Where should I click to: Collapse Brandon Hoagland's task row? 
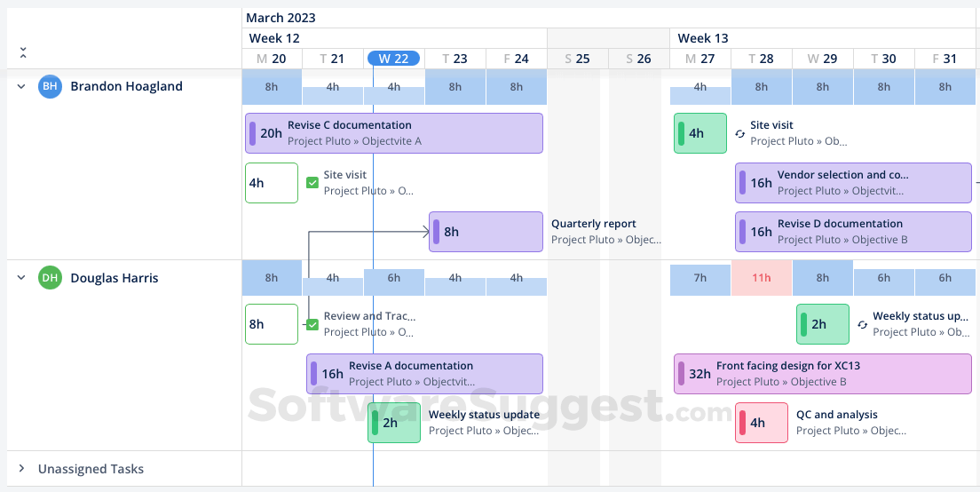pos(21,86)
